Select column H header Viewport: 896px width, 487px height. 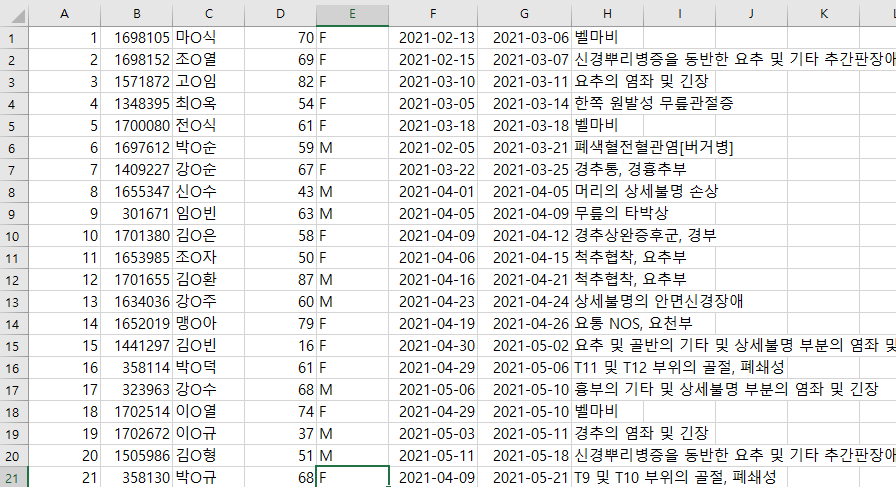coord(607,14)
